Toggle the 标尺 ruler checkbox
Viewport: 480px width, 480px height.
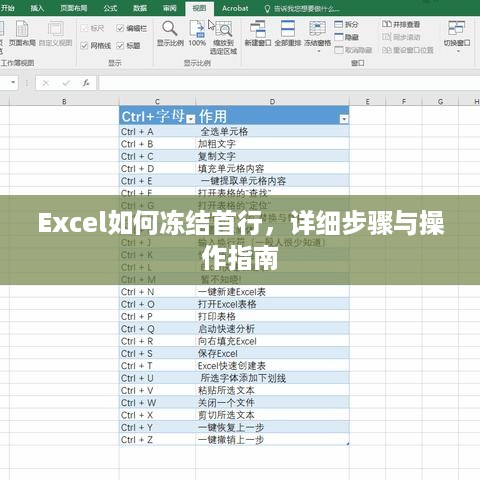(92, 28)
